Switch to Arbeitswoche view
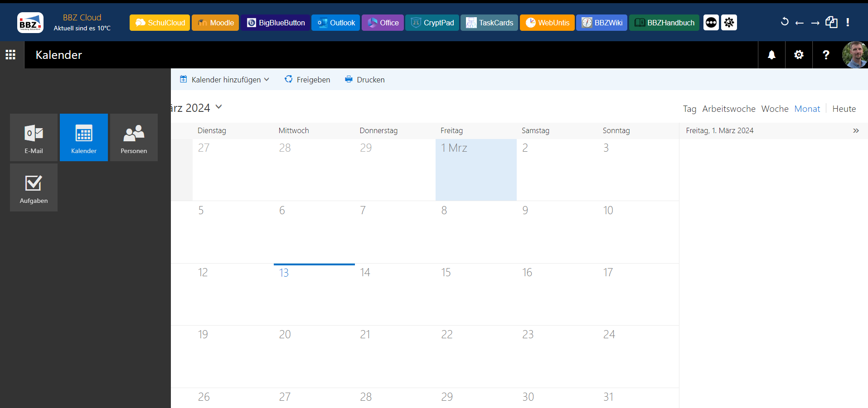The width and height of the screenshot is (868, 408). (728, 109)
